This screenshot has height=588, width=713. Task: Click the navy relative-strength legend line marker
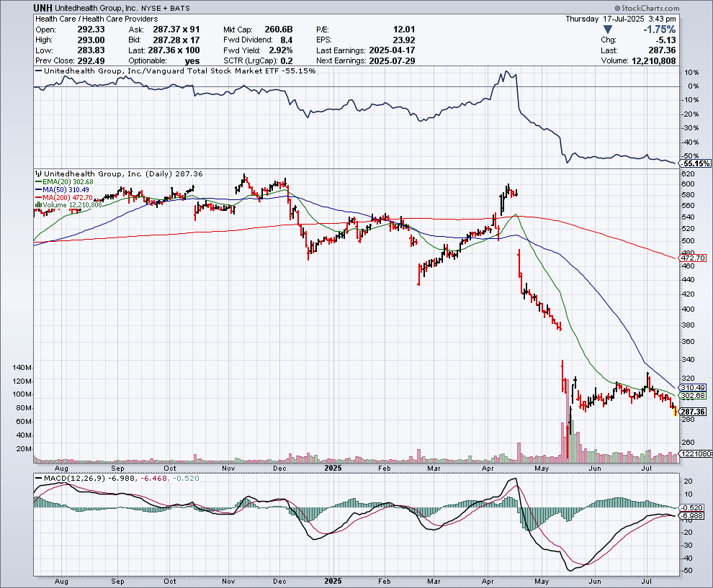pyautogui.click(x=39, y=71)
